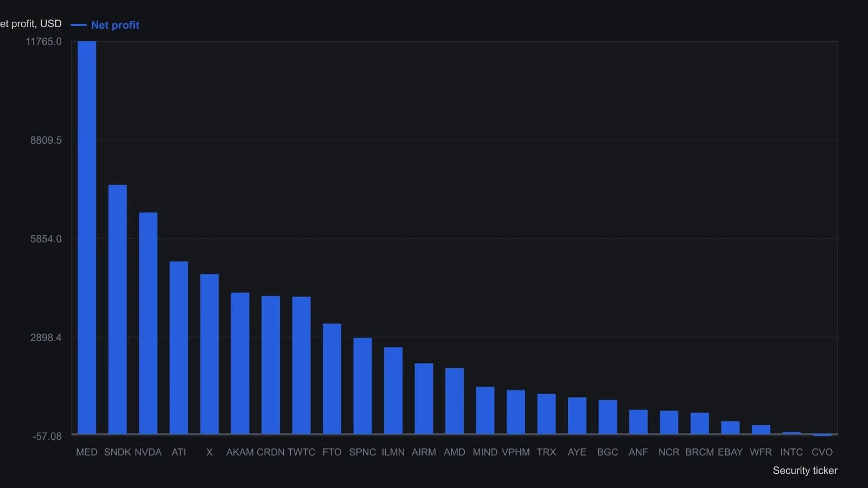Click the ILMN ticker label

393,452
